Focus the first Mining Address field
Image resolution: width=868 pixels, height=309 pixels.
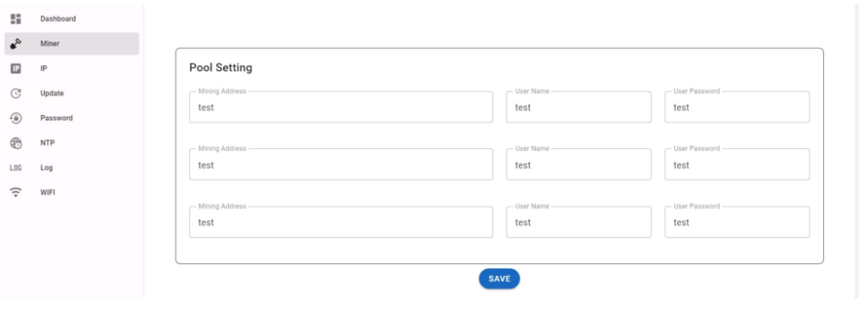tap(341, 108)
